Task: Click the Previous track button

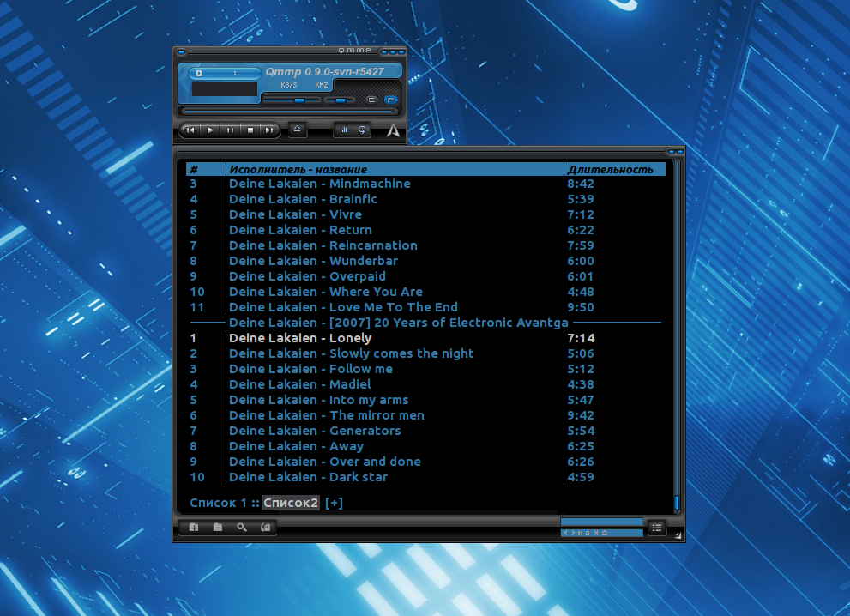Action: click(x=190, y=130)
